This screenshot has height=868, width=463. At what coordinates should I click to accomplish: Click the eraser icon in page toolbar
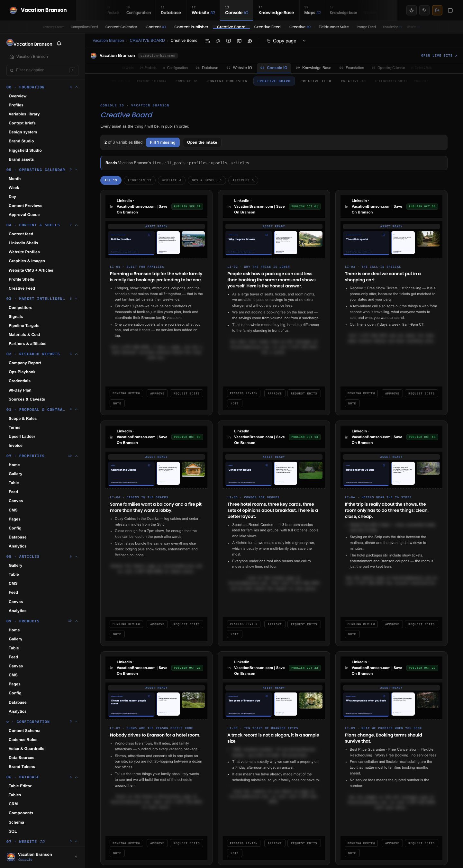coord(218,41)
